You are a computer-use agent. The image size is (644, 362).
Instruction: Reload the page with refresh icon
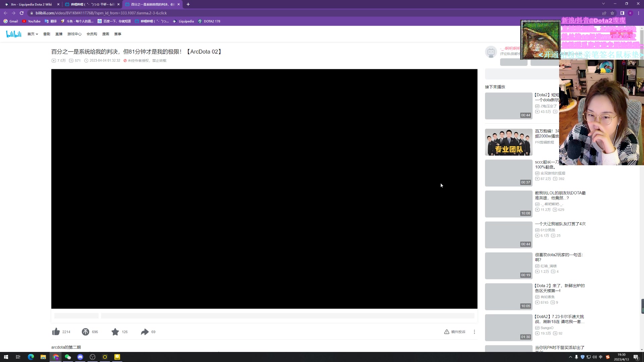click(x=22, y=13)
